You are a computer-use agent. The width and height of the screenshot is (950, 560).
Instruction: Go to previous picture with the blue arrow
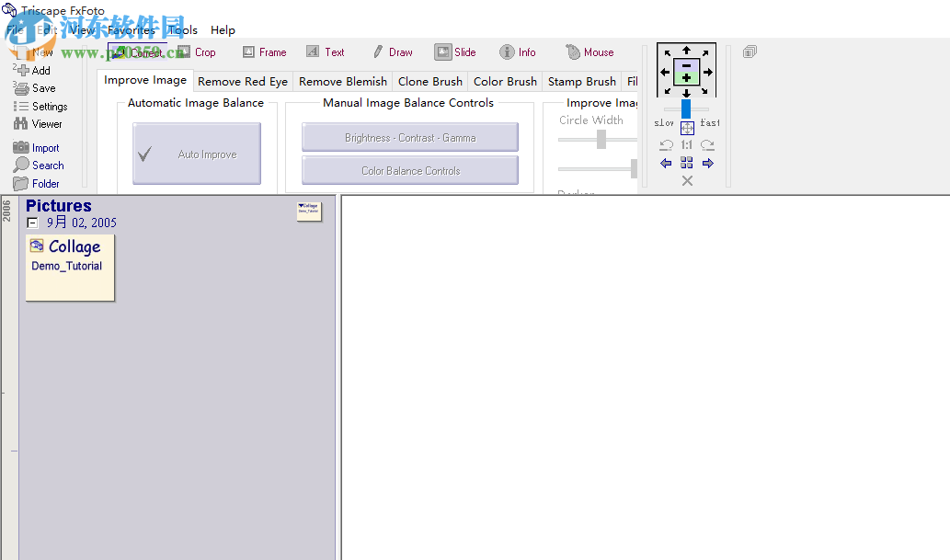(666, 163)
